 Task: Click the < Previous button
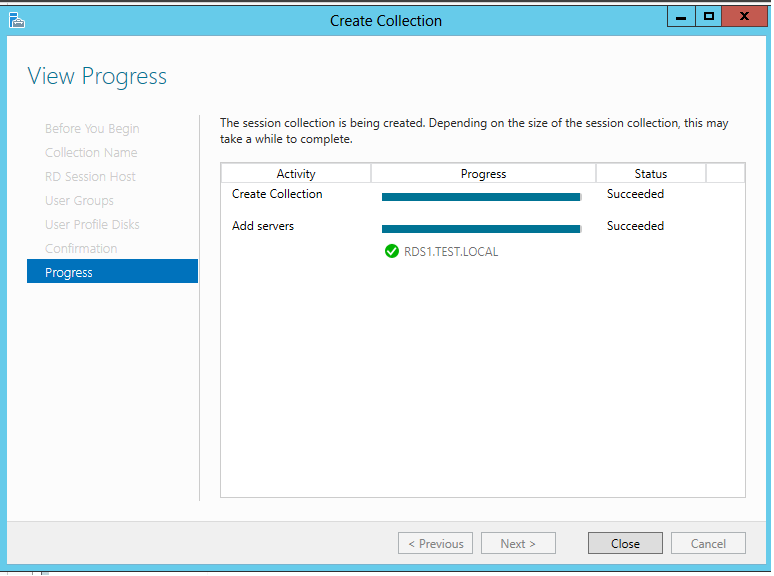(435, 543)
